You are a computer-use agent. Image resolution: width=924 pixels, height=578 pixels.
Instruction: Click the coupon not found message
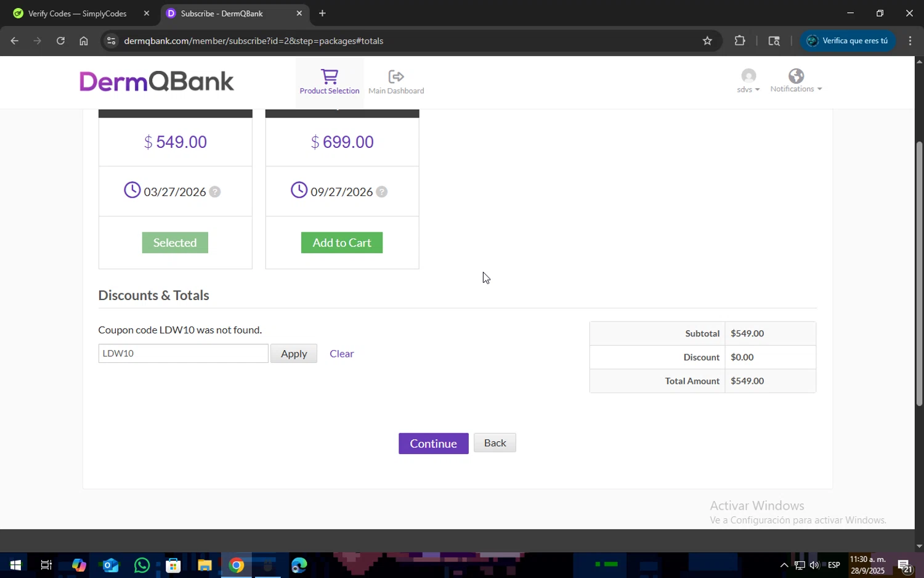[180, 330]
